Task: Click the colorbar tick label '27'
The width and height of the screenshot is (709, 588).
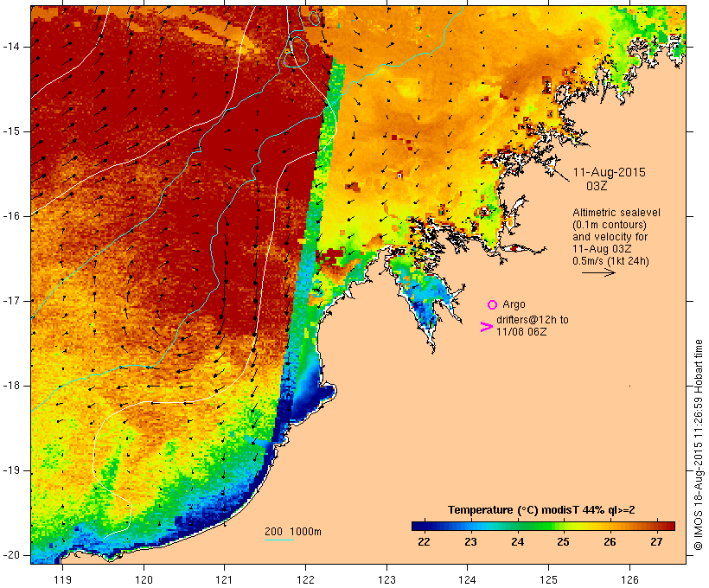Action: (656, 542)
